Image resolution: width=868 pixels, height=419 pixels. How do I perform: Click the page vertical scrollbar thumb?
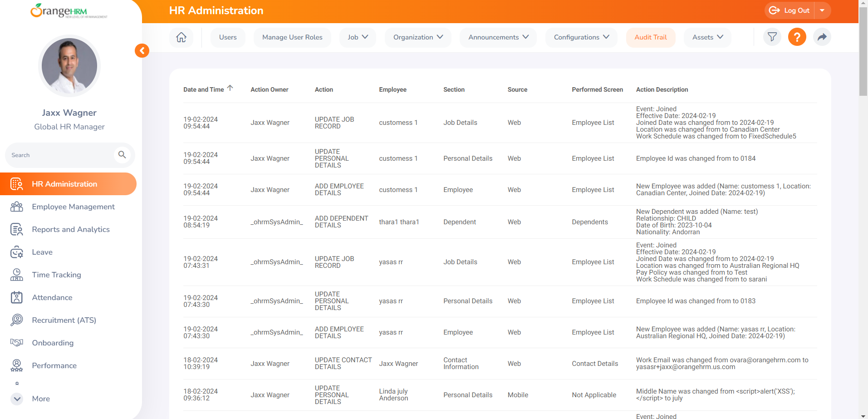click(x=863, y=52)
